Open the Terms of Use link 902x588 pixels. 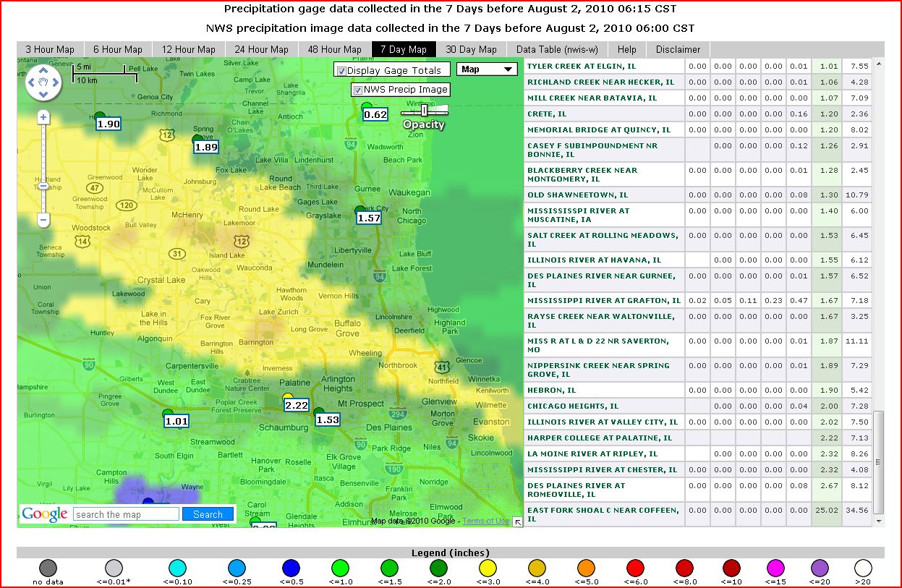point(486,521)
